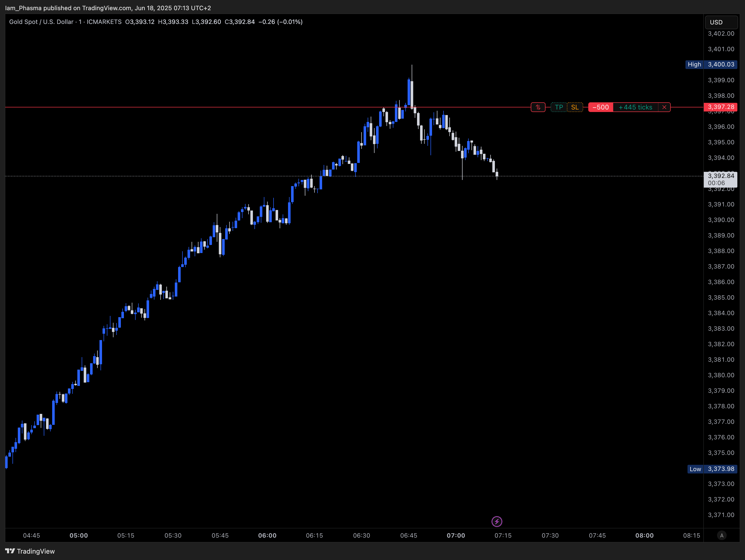Click the L3,392.60 low value in legend

pos(206,22)
